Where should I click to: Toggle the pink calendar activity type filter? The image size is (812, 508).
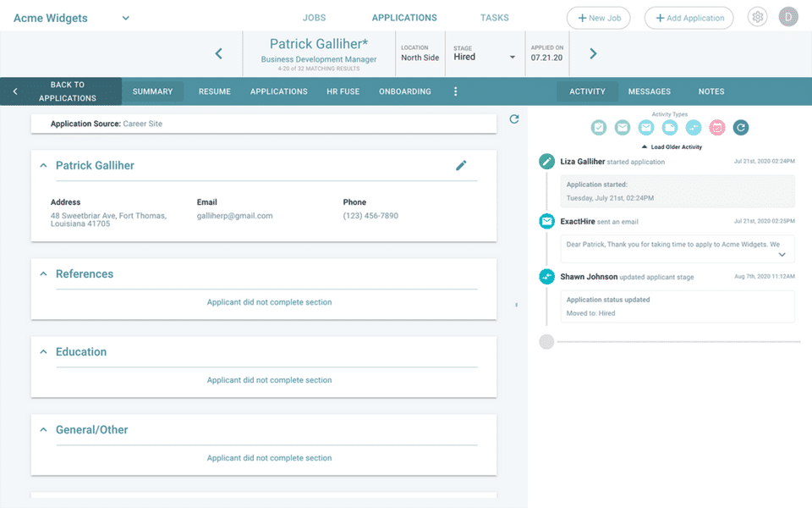coord(716,128)
